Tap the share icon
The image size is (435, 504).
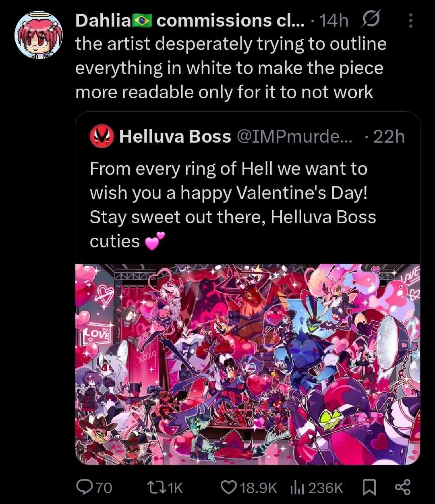point(402,487)
